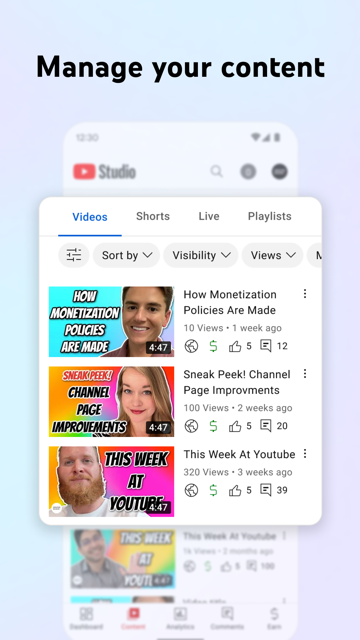Open options menu for How Monetization Policies video

tap(305, 293)
